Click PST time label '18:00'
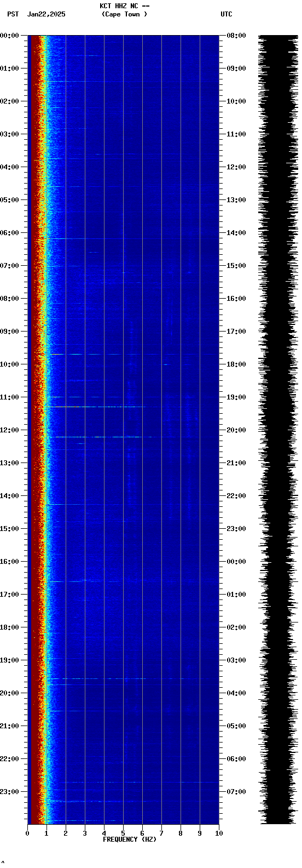This screenshot has height=868, width=302. click(x=9, y=627)
